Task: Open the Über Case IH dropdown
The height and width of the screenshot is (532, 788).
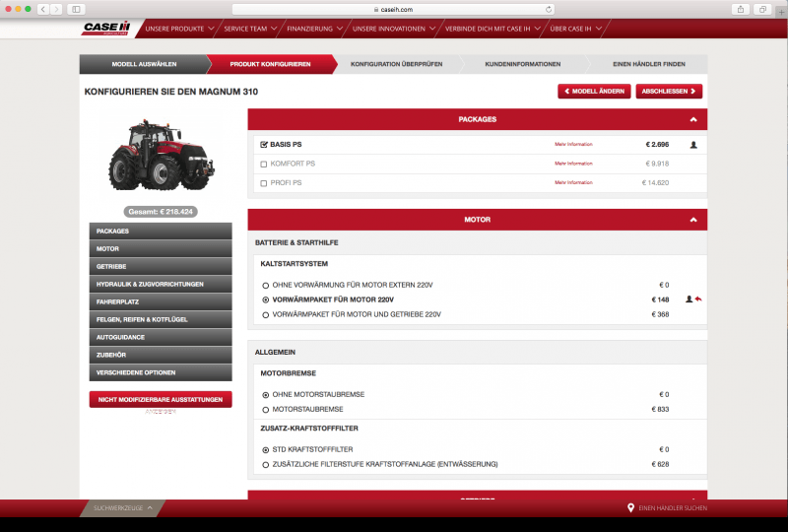Action: pyautogui.click(x=575, y=29)
